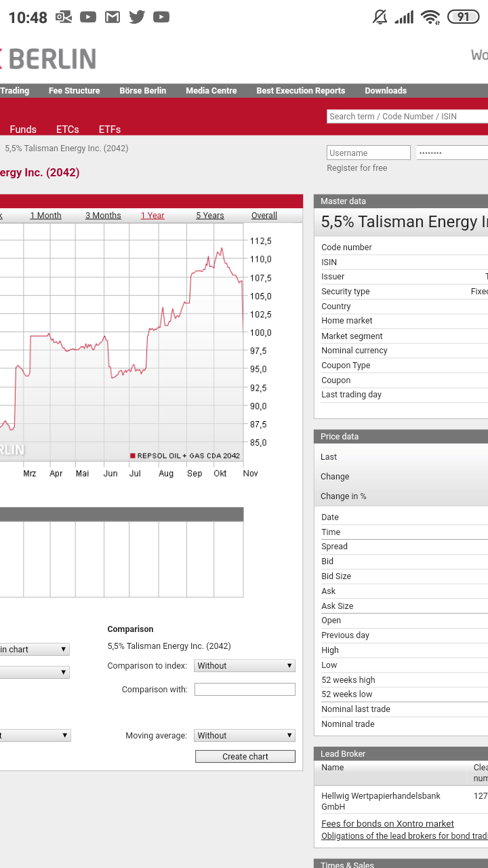Click the Username input field
Viewport: 488px width, 868px height.
pyautogui.click(x=369, y=153)
